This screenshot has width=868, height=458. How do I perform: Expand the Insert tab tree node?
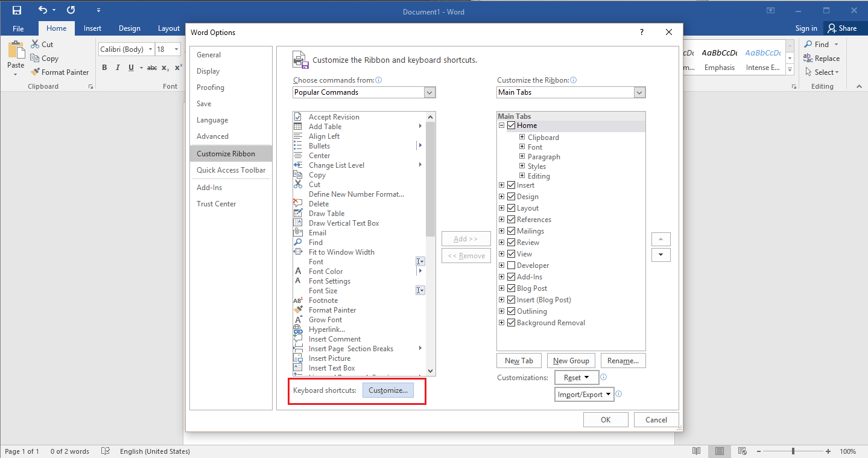click(502, 185)
